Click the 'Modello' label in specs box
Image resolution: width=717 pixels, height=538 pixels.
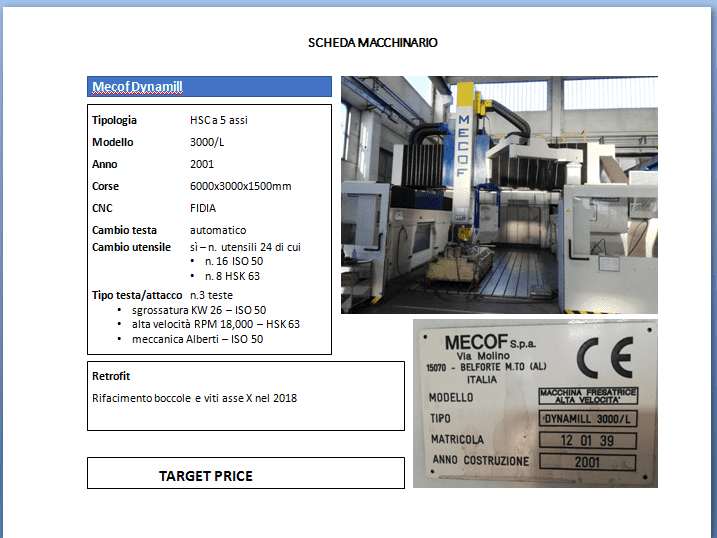(x=112, y=142)
